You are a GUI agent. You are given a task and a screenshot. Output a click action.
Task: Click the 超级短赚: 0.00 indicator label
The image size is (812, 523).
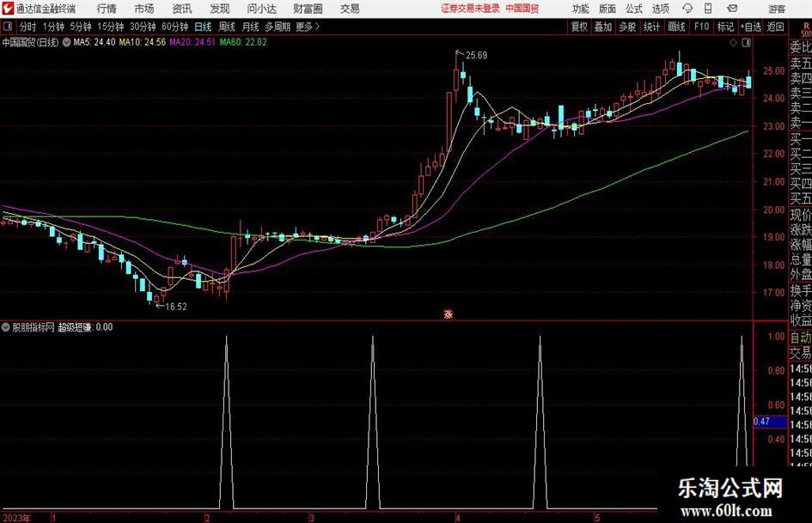click(x=85, y=327)
